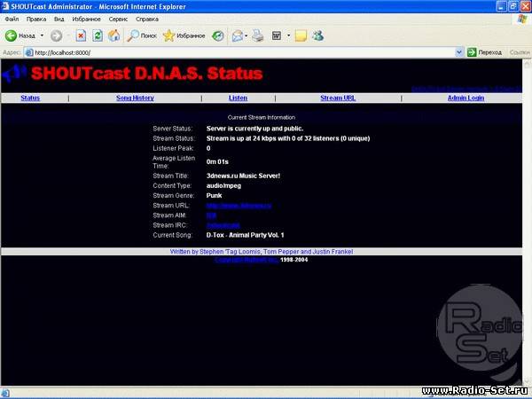Viewport: 532px width, 399px height.
Task: Click the Stop loading toolbar icon
Action: (x=81, y=36)
